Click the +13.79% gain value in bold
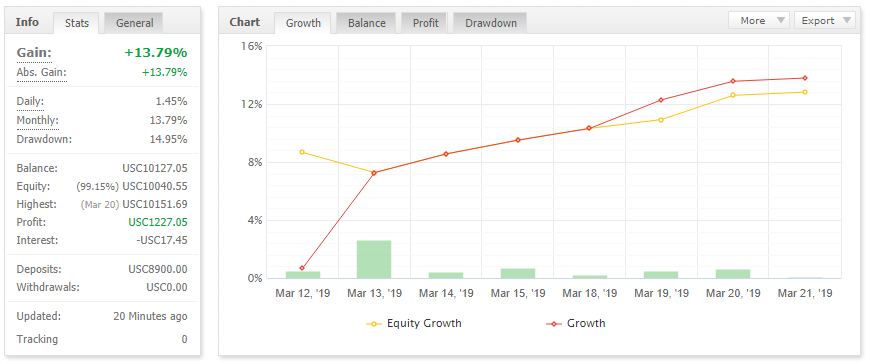The height and width of the screenshot is (364, 870). click(x=155, y=53)
